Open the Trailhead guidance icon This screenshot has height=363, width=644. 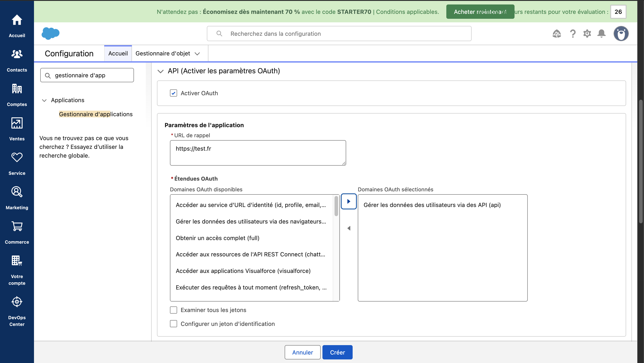tap(557, 34)
